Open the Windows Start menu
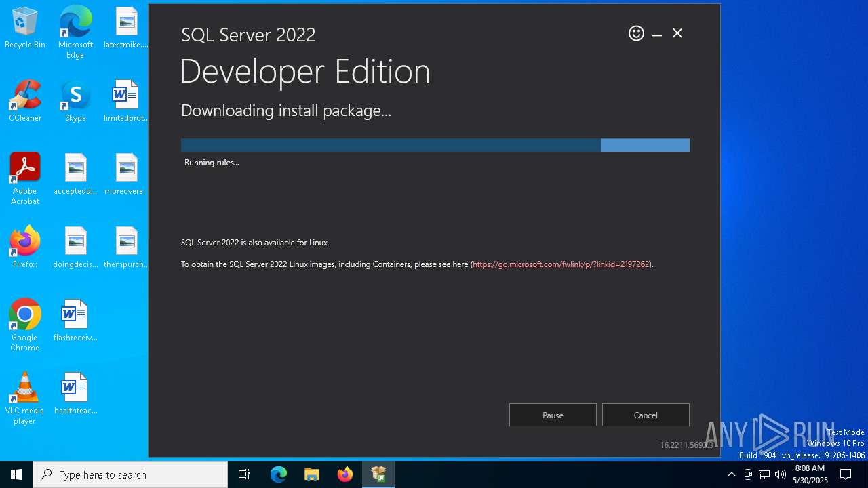The width and height of the screenshot is (868, 488). click(16, 474)
